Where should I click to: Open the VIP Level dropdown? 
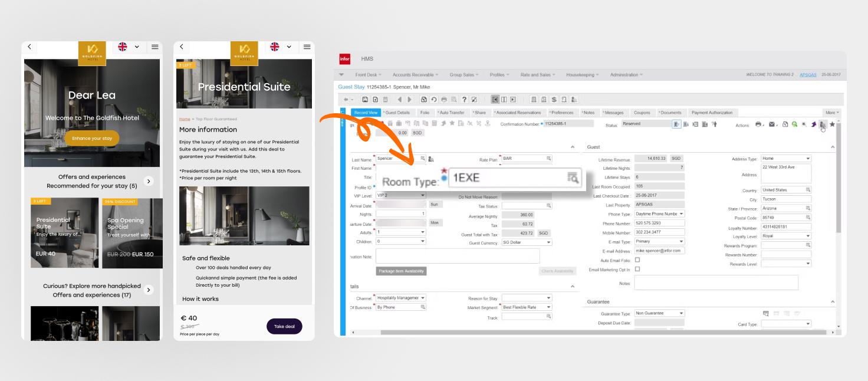422,195
